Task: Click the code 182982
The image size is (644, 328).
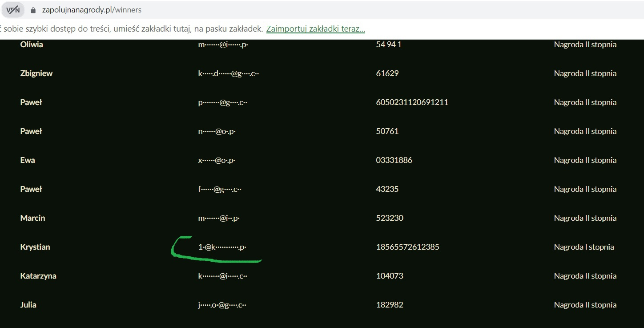Action: tap(389, 305)
